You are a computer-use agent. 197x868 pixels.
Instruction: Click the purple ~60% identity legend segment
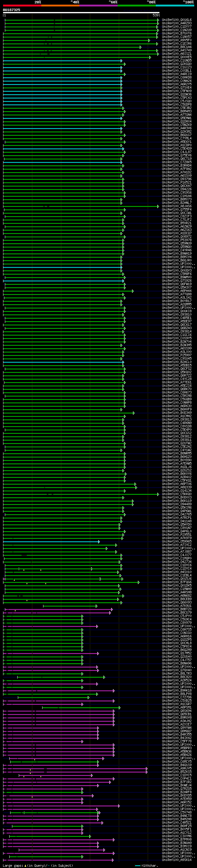coord(98,6)
